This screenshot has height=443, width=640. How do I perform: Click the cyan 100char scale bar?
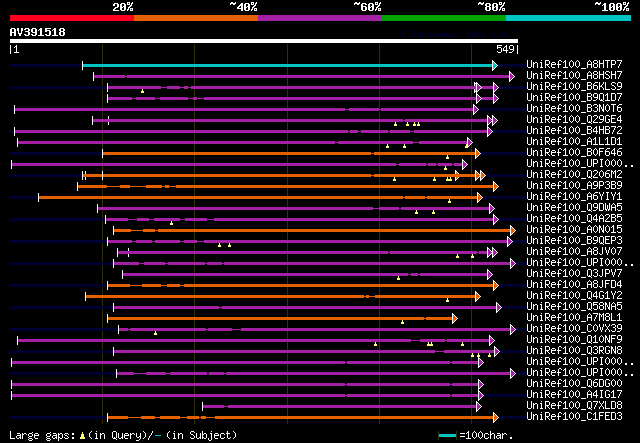pyautogui.click(x=448, y=436)
